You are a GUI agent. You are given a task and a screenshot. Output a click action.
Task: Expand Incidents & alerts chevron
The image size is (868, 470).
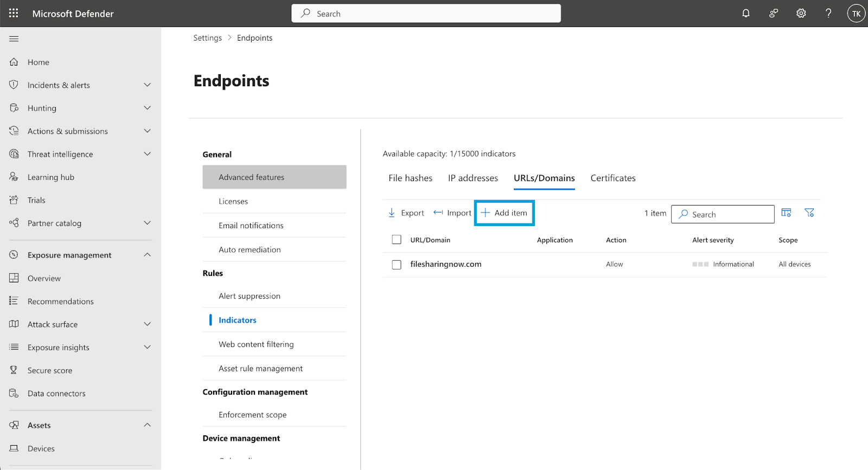pyautogui.click(x=147, y=85)
